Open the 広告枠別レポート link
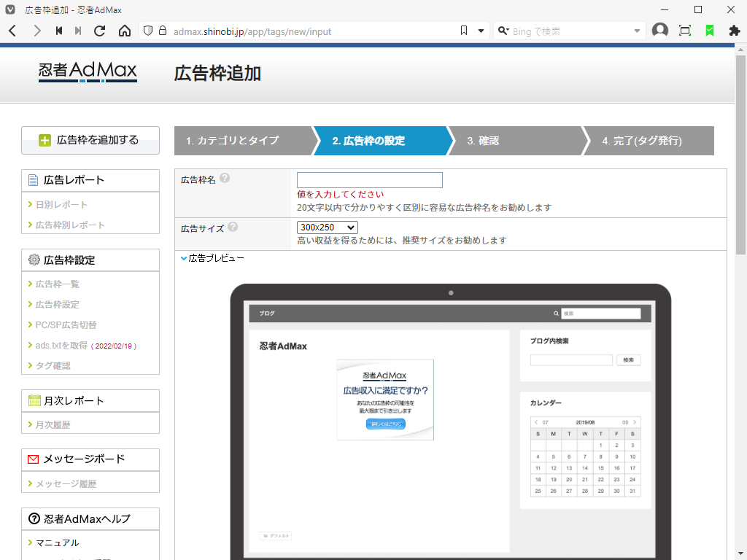 (70, 225)
